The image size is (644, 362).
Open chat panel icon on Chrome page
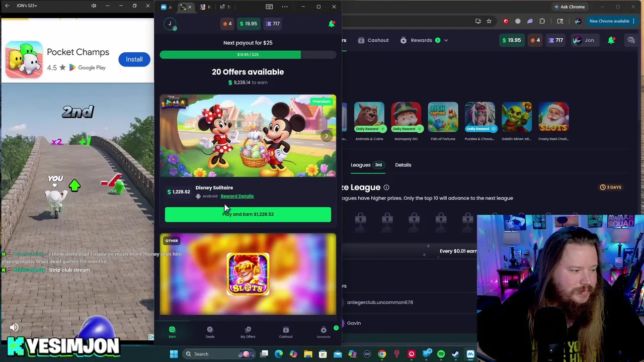[631, 40]
